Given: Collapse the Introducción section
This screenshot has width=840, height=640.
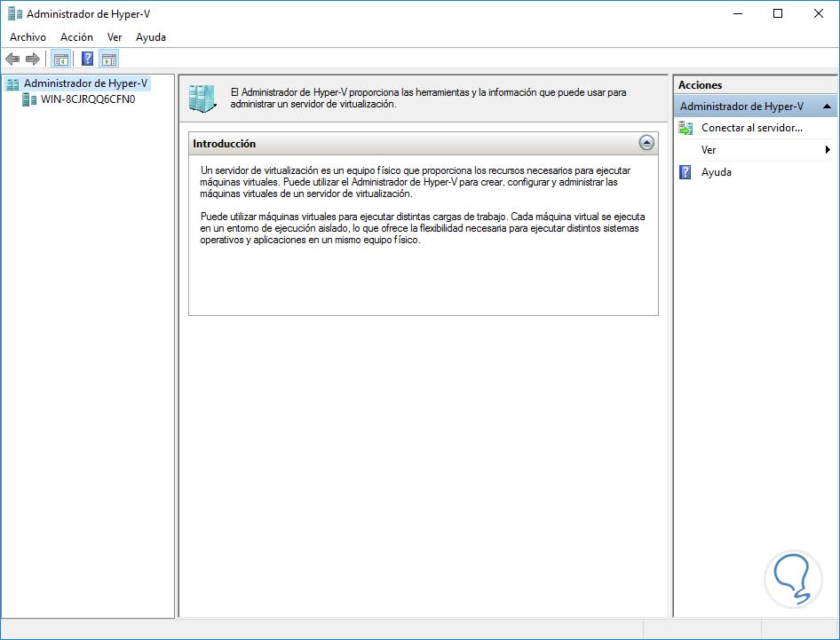Looking at the screenshot, I should click(646, 143).
